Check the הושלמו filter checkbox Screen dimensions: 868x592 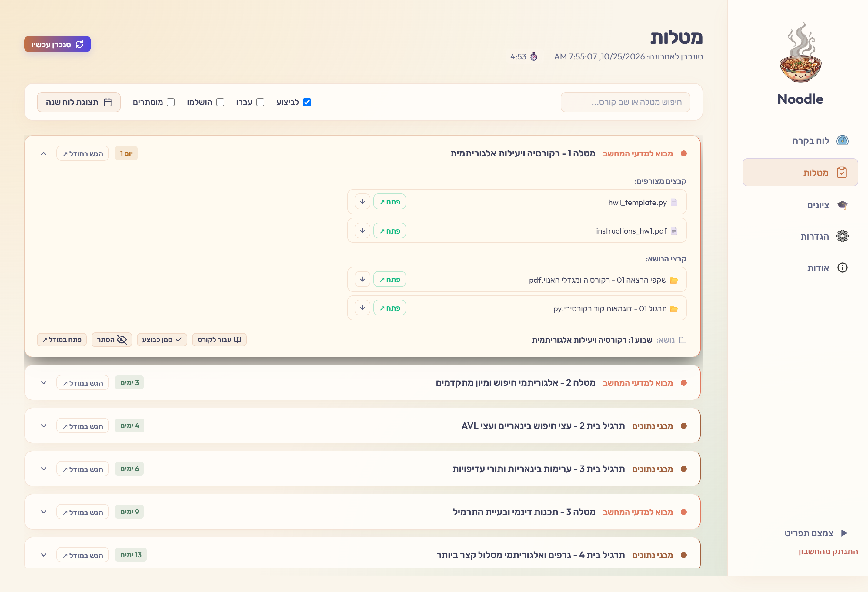(x=220, y=102)
